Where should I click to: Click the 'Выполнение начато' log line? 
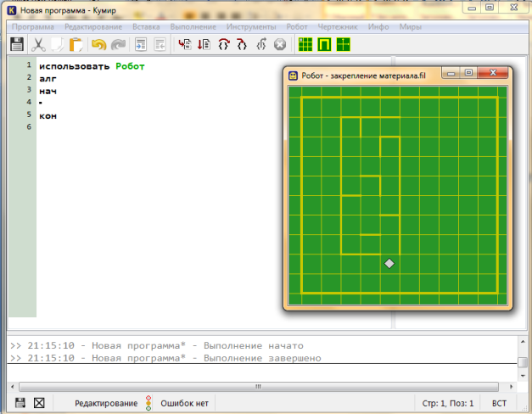coord(157,345)
